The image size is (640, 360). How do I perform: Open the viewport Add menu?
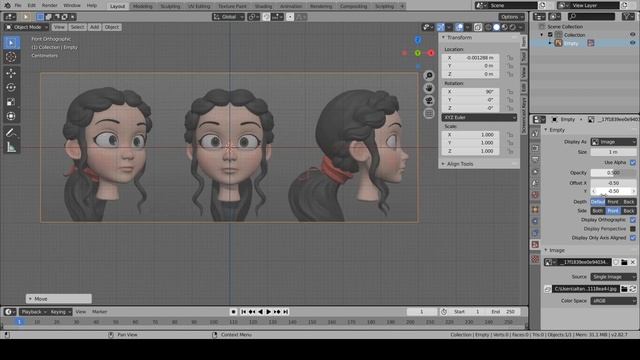(94, 27)
